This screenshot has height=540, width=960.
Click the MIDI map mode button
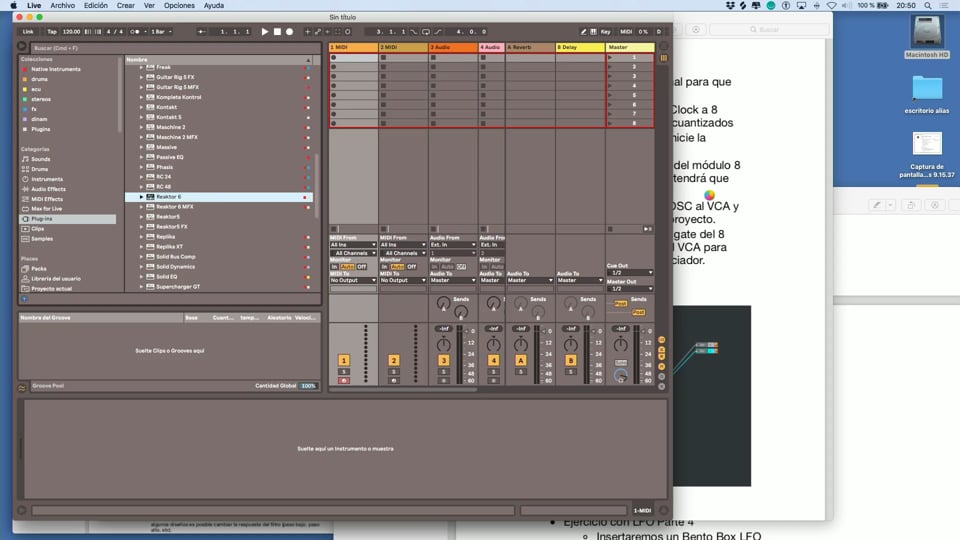626,31
